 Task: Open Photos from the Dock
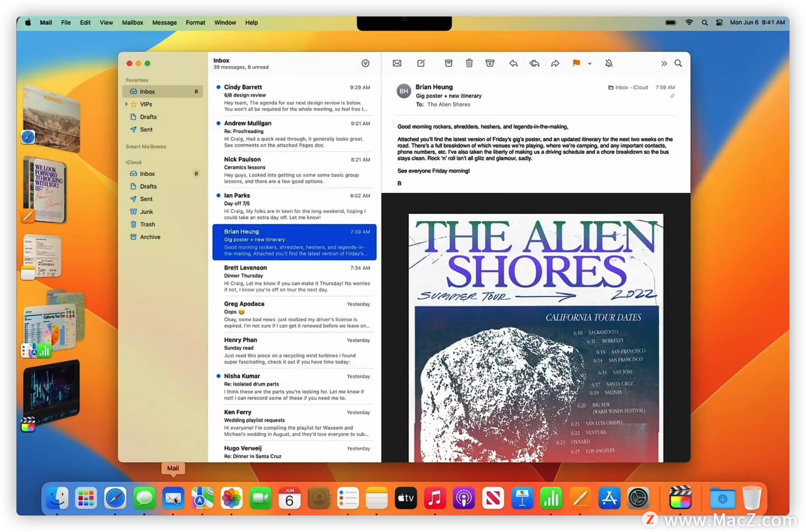coord(231,498)
